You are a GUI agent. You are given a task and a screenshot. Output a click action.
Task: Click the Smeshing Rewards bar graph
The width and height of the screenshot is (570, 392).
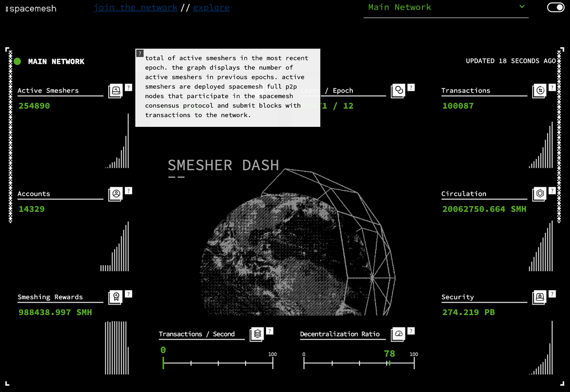[117, 348]
